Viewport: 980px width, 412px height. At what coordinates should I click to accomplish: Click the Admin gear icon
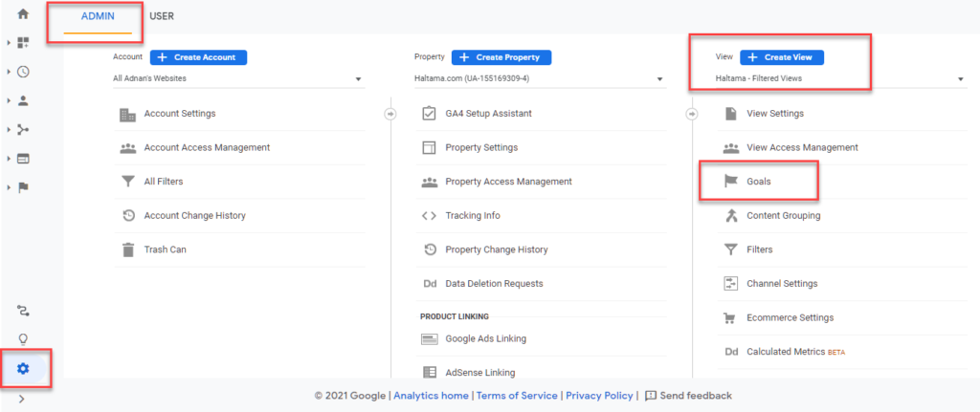23,369
